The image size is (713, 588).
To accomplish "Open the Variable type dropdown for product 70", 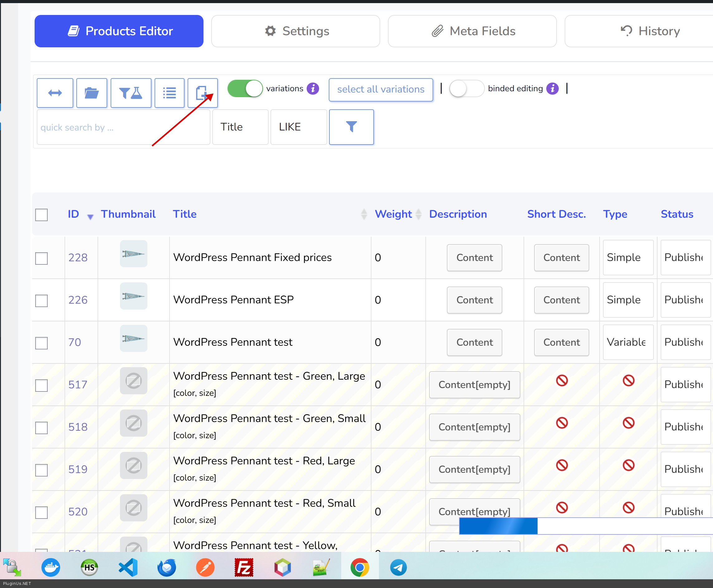I will (x=628, y=342).
